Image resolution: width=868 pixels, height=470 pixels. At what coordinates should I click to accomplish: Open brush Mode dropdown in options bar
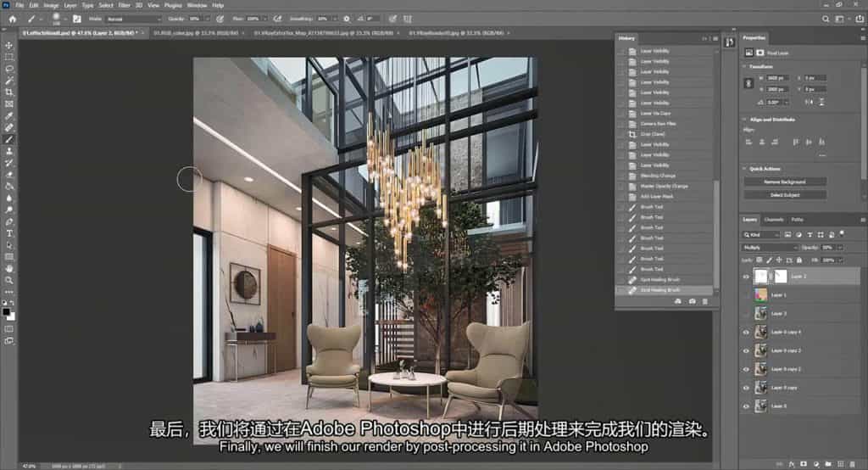click(x=133, y=19)
